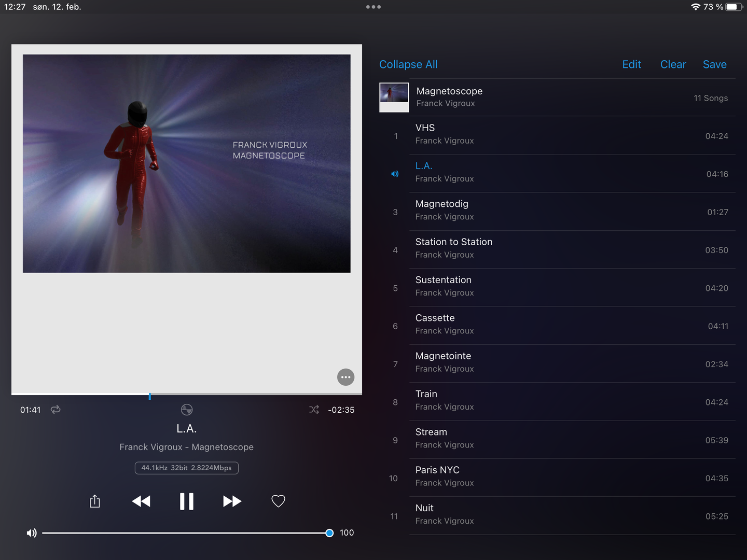The width and height of the screenshot is (747, 560).
Task: Tap the now-playing speaker icon beside L.A.
Action: coord(395,174)
